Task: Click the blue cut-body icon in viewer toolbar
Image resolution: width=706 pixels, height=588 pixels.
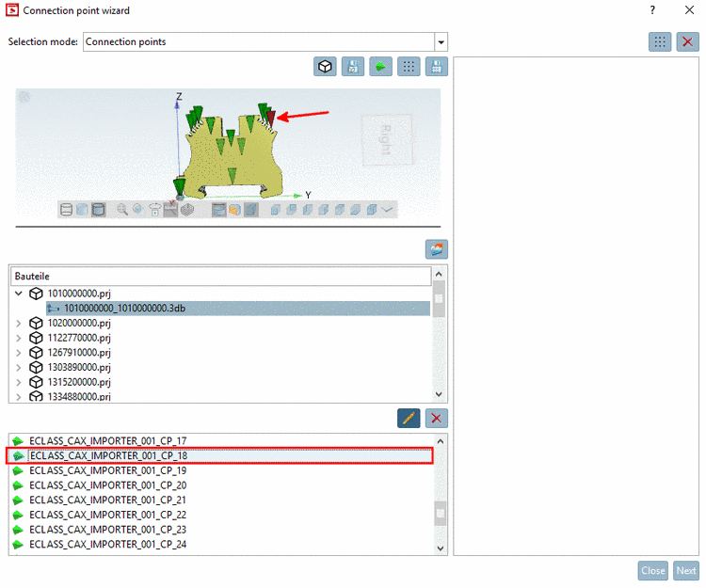Action: coord(251,210)
